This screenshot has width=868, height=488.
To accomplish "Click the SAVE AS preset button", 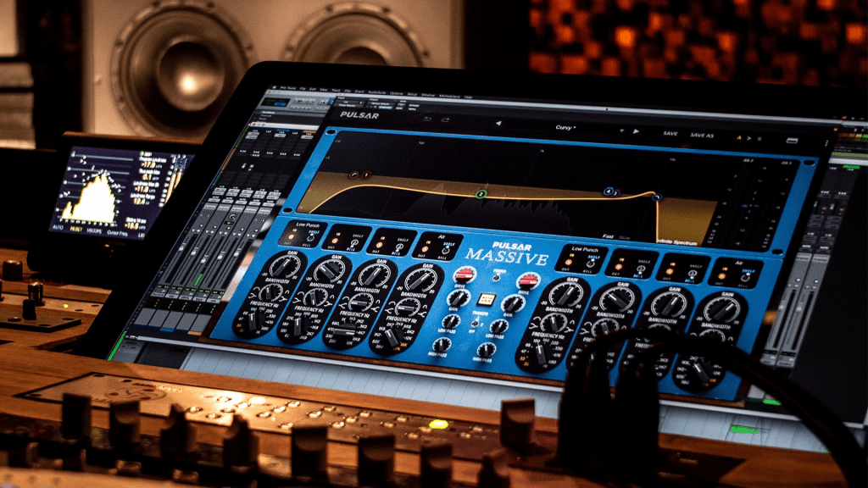I will tap(701, 135).
